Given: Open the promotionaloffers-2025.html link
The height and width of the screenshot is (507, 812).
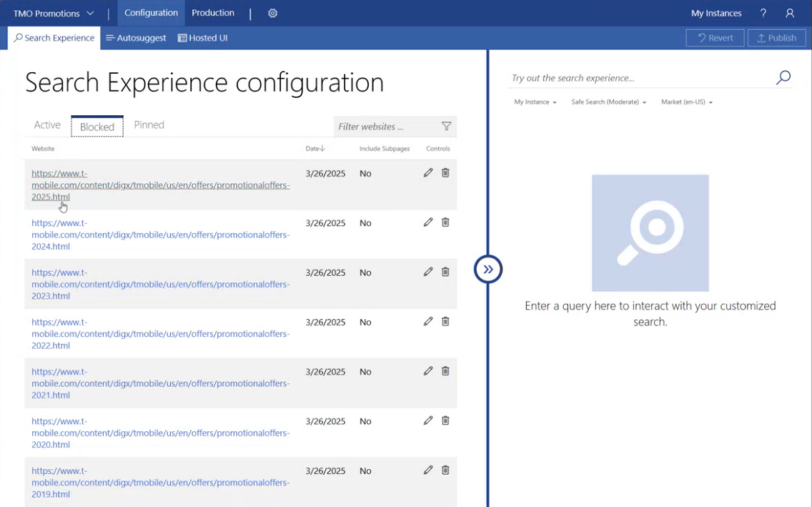Looking at the screenshot, I should click(x=161, y=185).
